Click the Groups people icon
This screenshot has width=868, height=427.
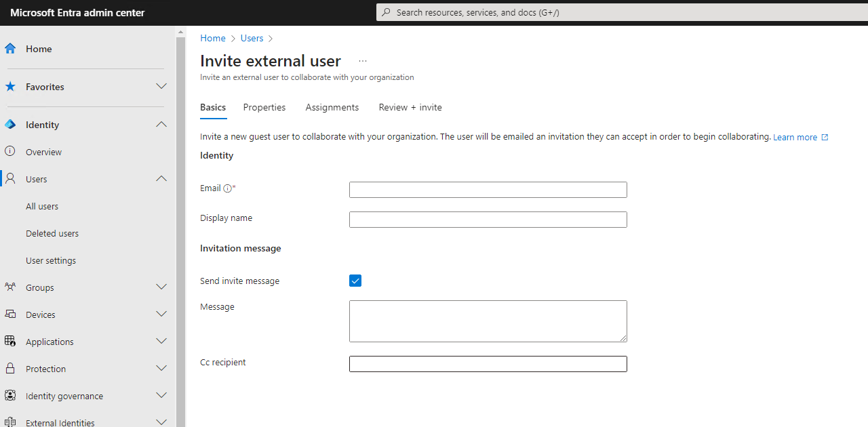point(10,287)
